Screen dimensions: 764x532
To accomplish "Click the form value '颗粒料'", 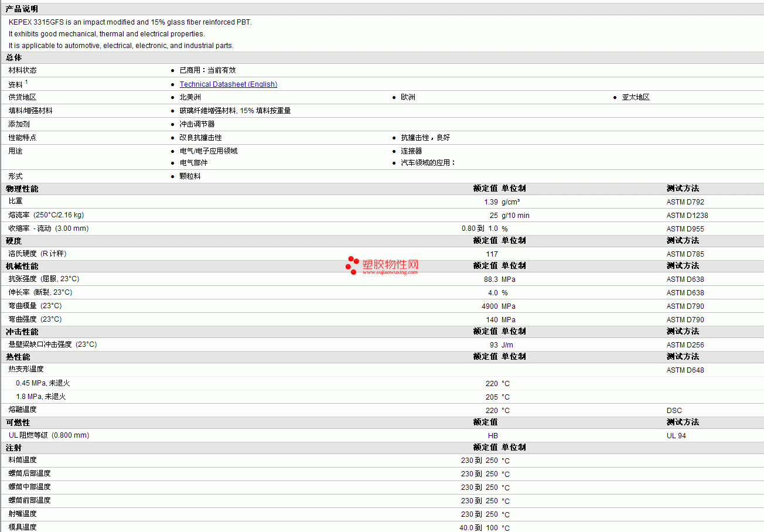I will click(190, 176).
